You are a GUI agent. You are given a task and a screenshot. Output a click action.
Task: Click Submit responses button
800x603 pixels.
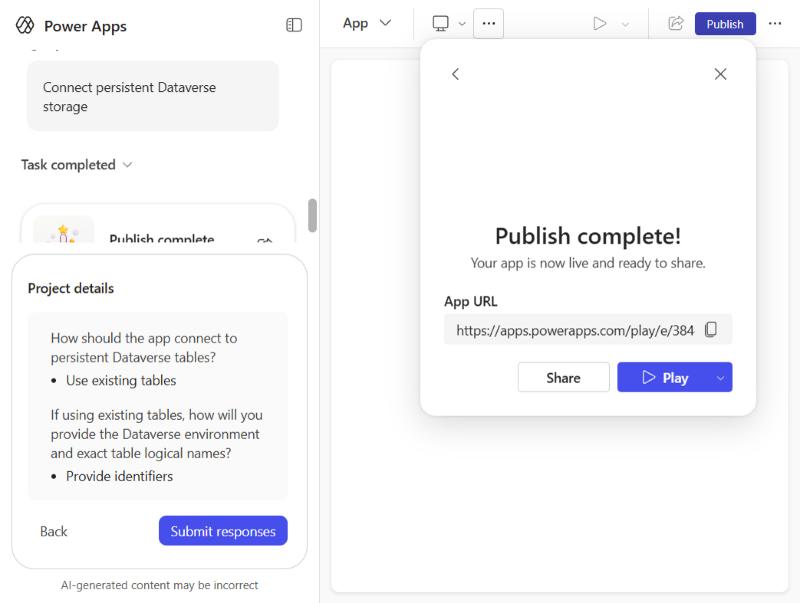[223, 531]
